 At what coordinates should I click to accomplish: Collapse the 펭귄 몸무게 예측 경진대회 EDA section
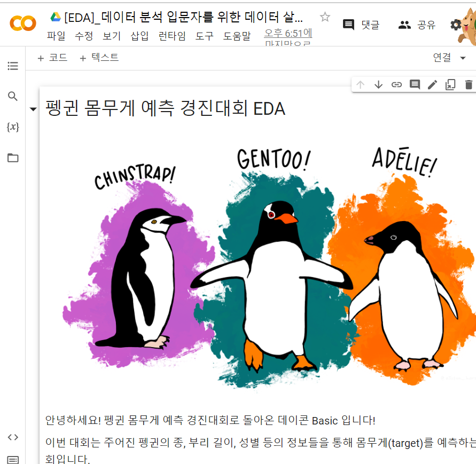(x=34, y=109)
